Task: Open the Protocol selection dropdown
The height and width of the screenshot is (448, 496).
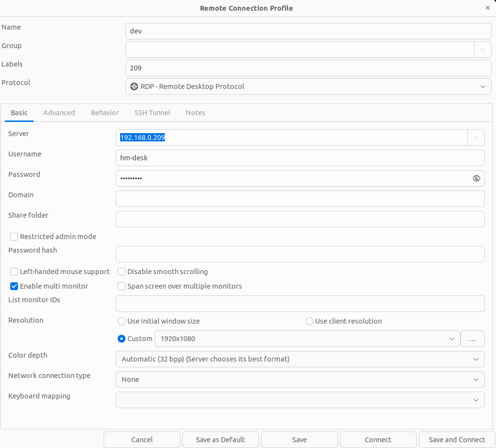Action: click(x=308, y=86)
